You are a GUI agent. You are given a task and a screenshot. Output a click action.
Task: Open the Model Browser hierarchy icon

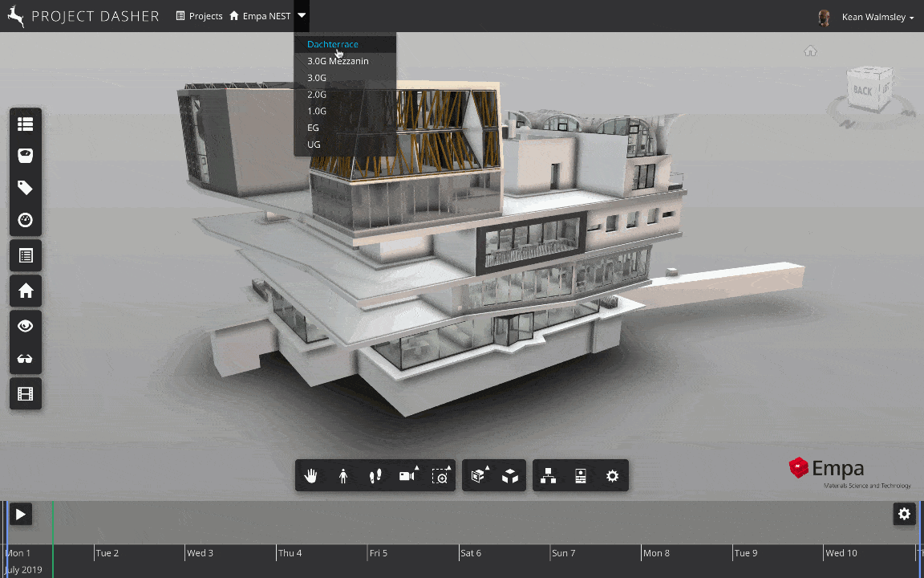point(548,475)
